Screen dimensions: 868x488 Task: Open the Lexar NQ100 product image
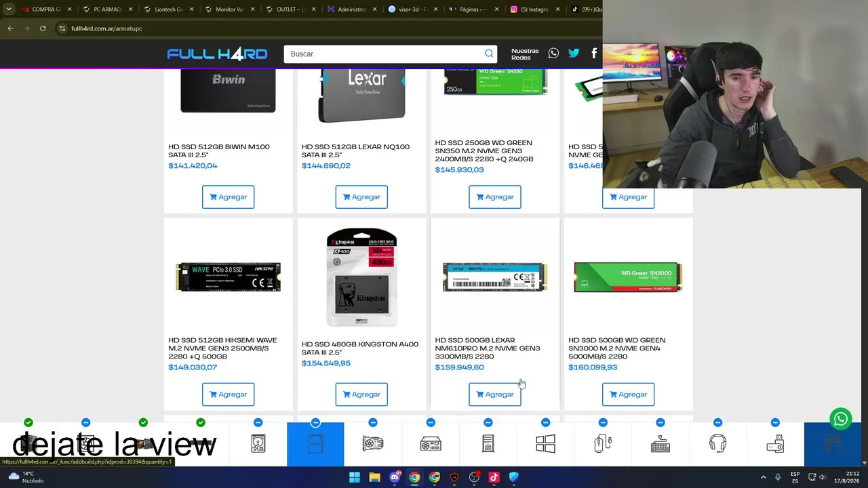pyautogui.click(x=361, y=96)
